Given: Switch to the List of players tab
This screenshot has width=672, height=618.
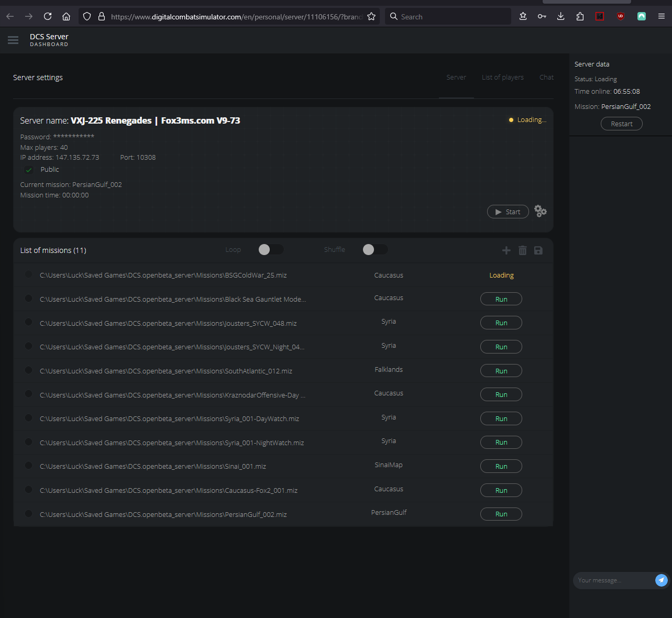Looking at the screenshot, I should [x=503, y=78].
